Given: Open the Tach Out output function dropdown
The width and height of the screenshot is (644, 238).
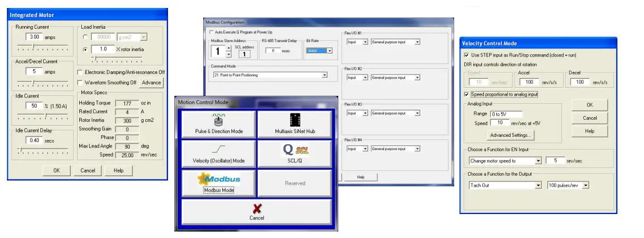Looking at the screenshot, I should point(538,185).
